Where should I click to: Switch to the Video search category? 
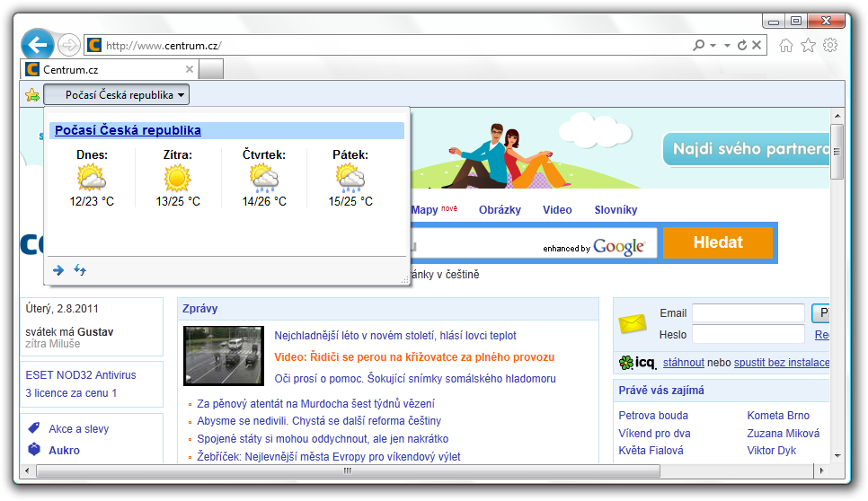(557, 209)
